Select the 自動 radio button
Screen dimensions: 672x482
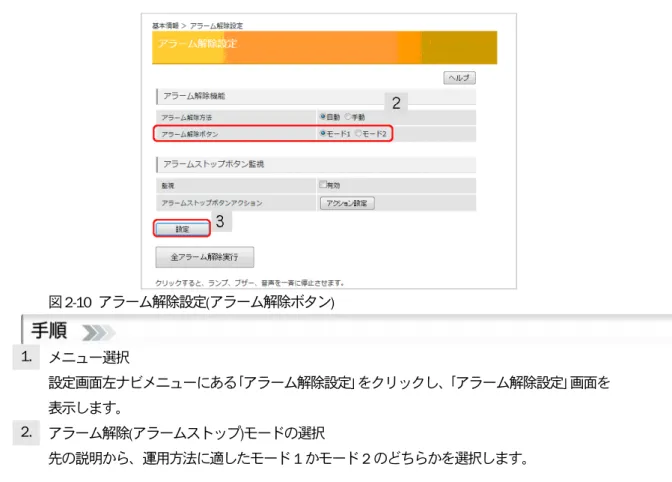click(323, 117)
